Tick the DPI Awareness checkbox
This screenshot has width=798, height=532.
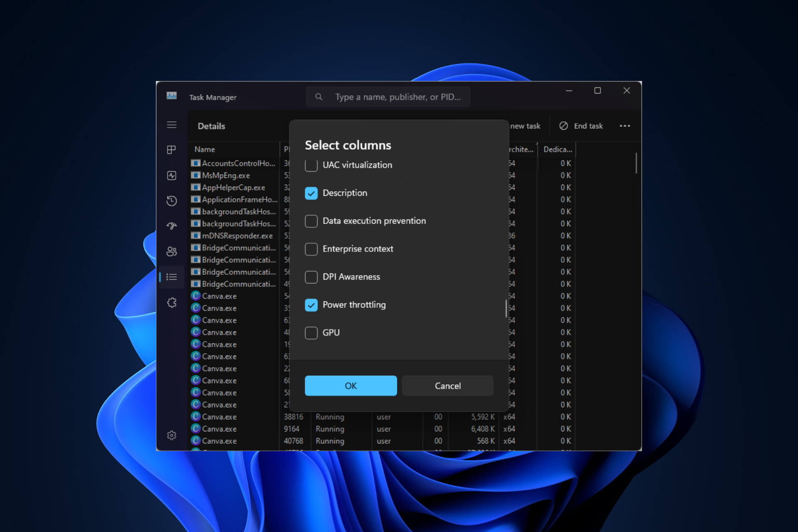click(311, 277)
